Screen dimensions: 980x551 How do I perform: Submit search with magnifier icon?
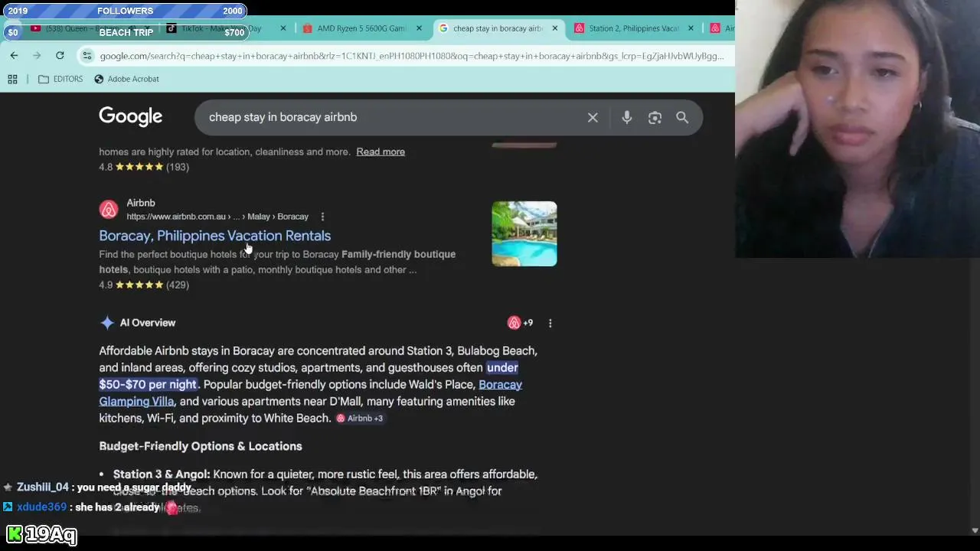[682, 118]
